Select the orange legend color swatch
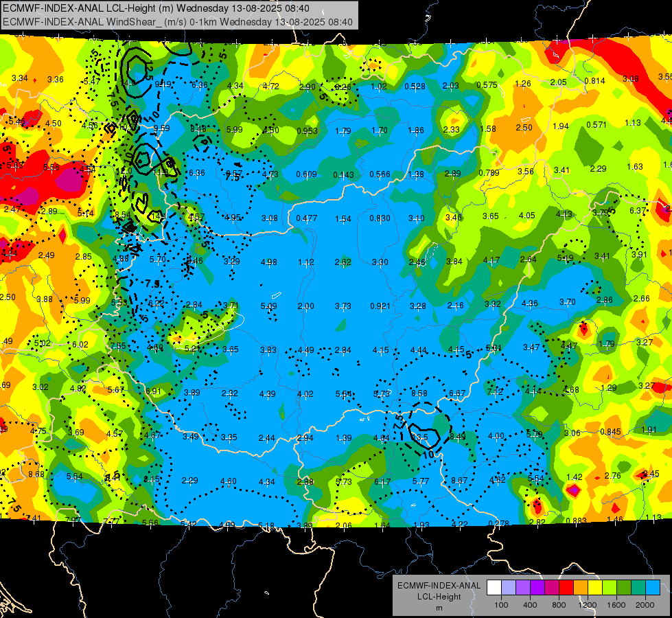 point(581,588)
